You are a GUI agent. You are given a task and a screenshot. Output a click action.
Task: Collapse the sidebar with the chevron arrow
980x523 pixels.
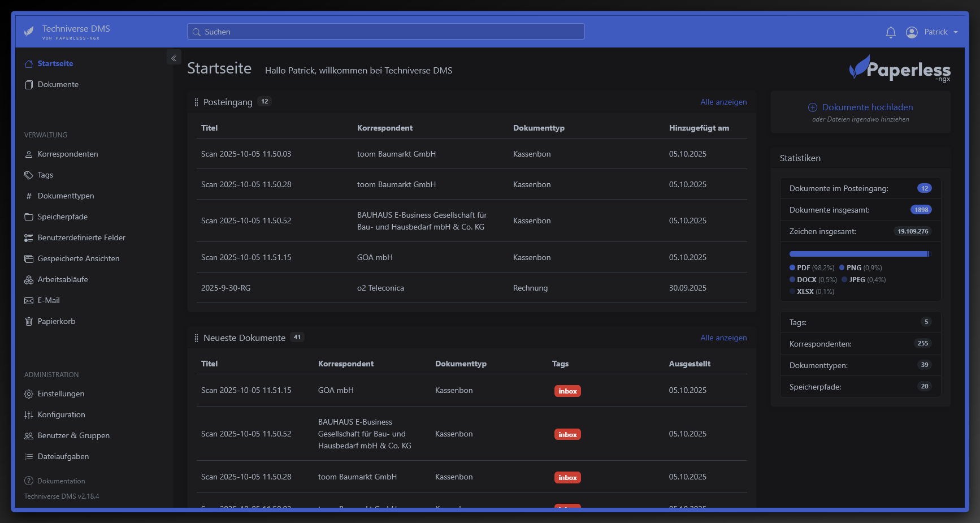click(174, 57)
